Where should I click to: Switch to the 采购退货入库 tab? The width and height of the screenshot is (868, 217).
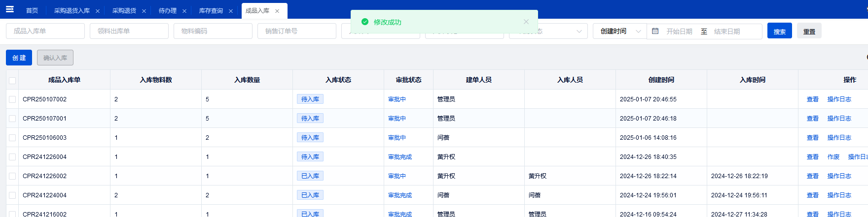coord(72,11)
